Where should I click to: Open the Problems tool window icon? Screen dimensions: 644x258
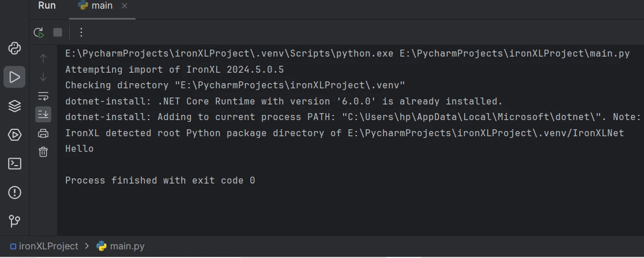(x=14, y=192)
